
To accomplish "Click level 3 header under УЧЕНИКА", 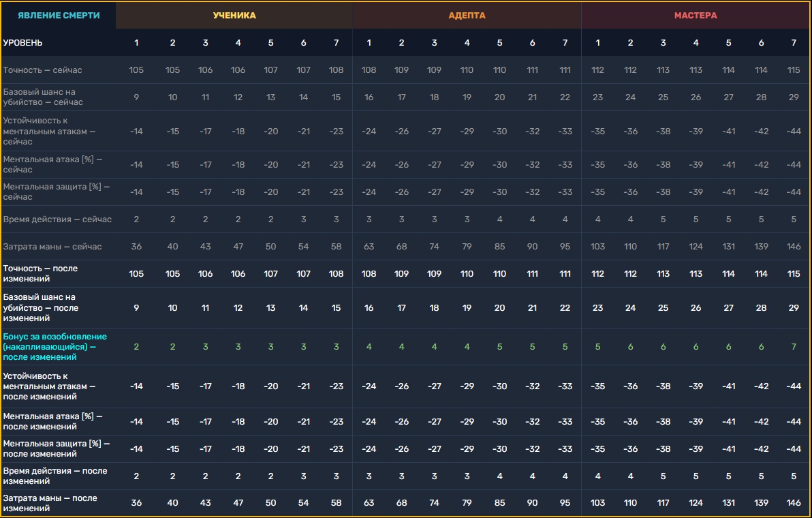I will (x=205, y=42).
